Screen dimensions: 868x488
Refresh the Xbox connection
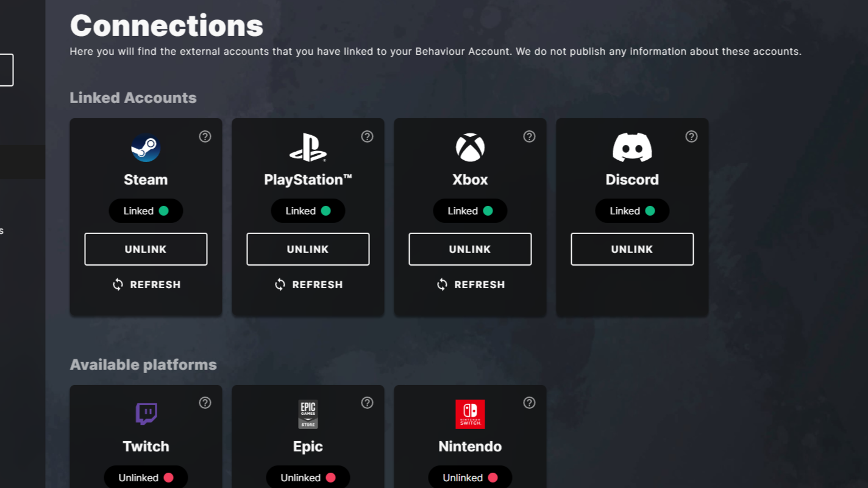tap(471, 285)
